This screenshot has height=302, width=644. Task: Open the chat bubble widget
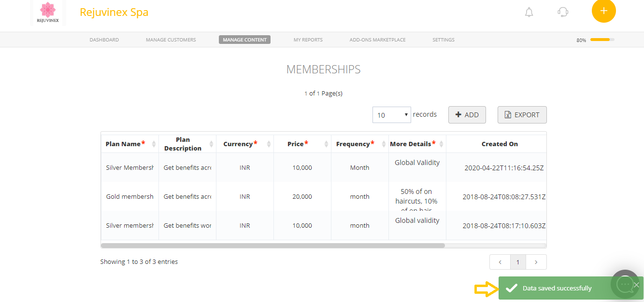pos(625,284)
